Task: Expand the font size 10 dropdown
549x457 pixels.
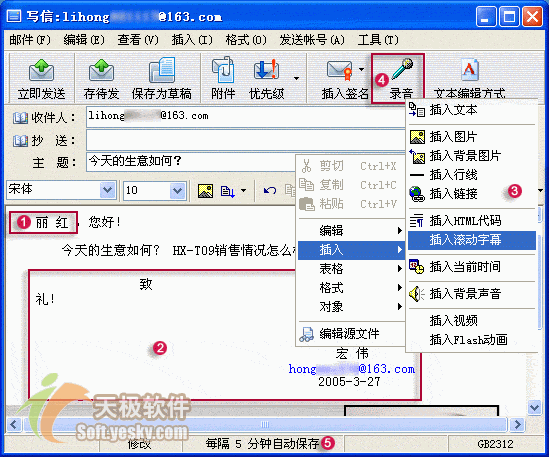Action: point(178,191)
